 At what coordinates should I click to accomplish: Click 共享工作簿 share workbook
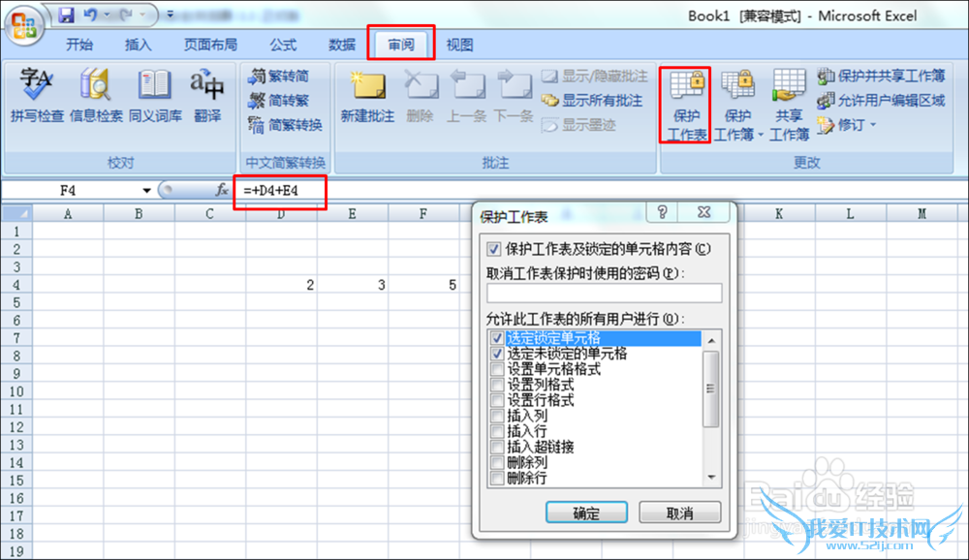789,105
